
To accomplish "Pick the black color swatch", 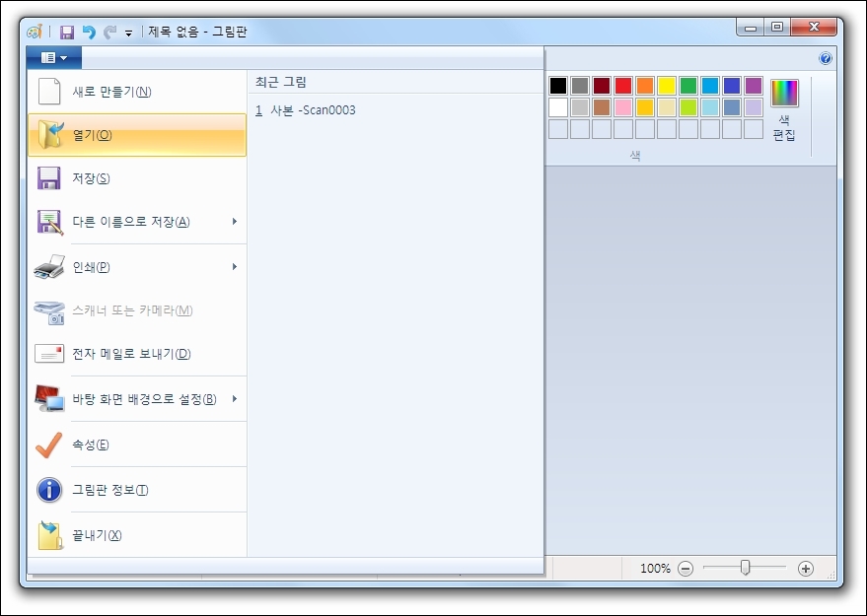I will (558, 86).
